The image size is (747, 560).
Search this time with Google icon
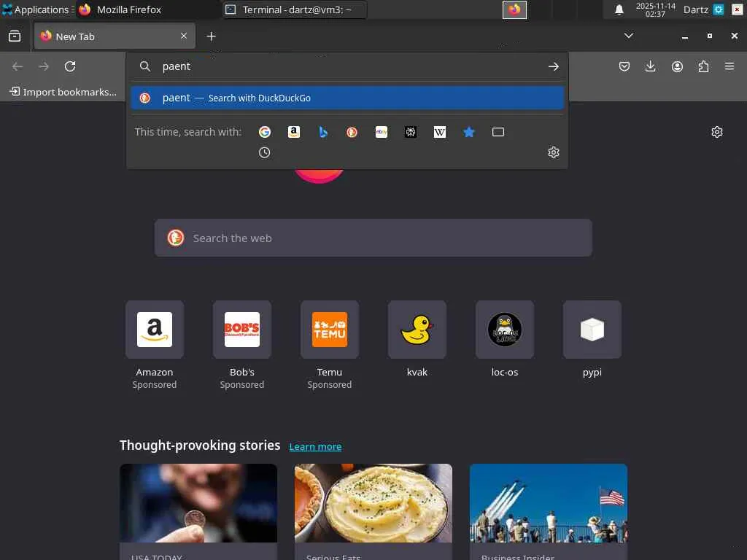[264, 132]
